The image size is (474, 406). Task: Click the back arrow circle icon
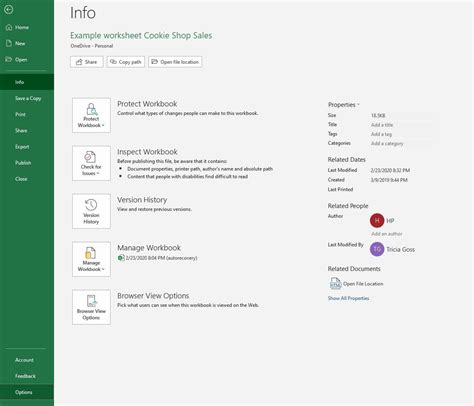[x=9, y=10]
